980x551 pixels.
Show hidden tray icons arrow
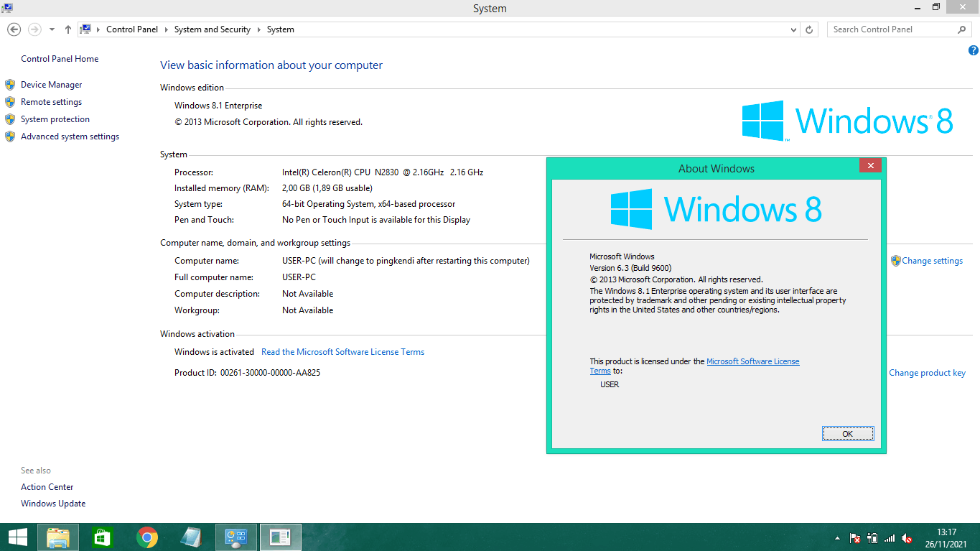tap(837, 538)
